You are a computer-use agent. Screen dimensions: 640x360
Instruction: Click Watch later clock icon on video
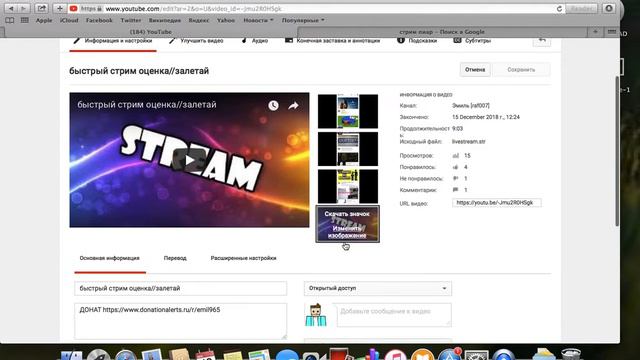(x=273, y=106)
